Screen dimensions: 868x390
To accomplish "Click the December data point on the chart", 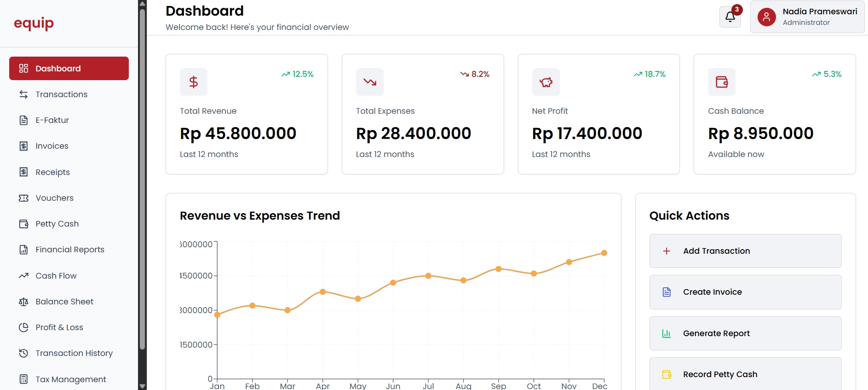I will click(604, 252).
